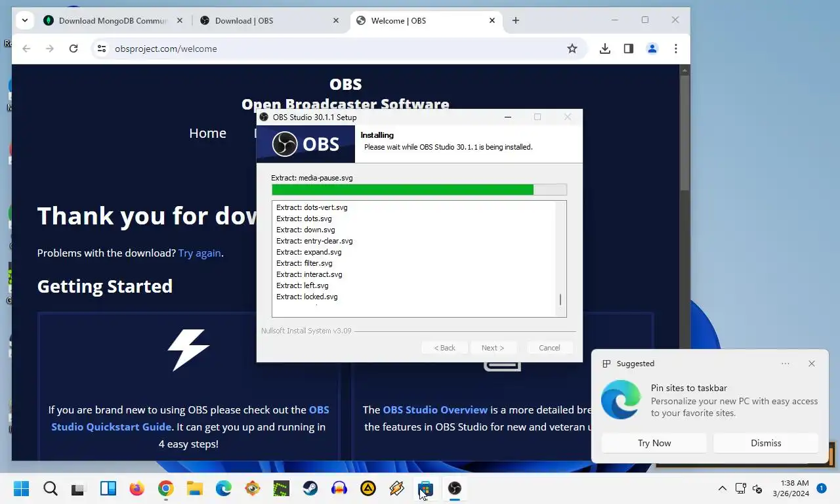Bookmark this page with star icon
Image resolution: width=840 pixels, height=504 pixels.
click(572, 49)
